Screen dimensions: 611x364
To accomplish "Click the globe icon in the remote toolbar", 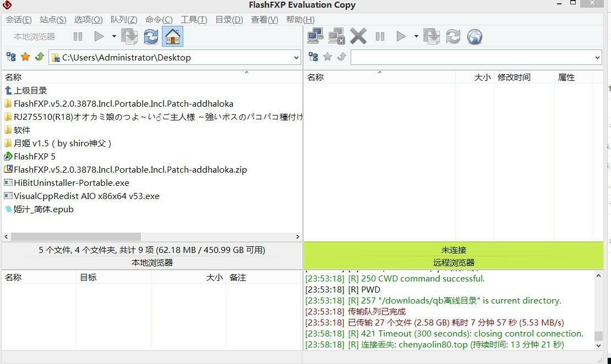I will pos(474,37).
